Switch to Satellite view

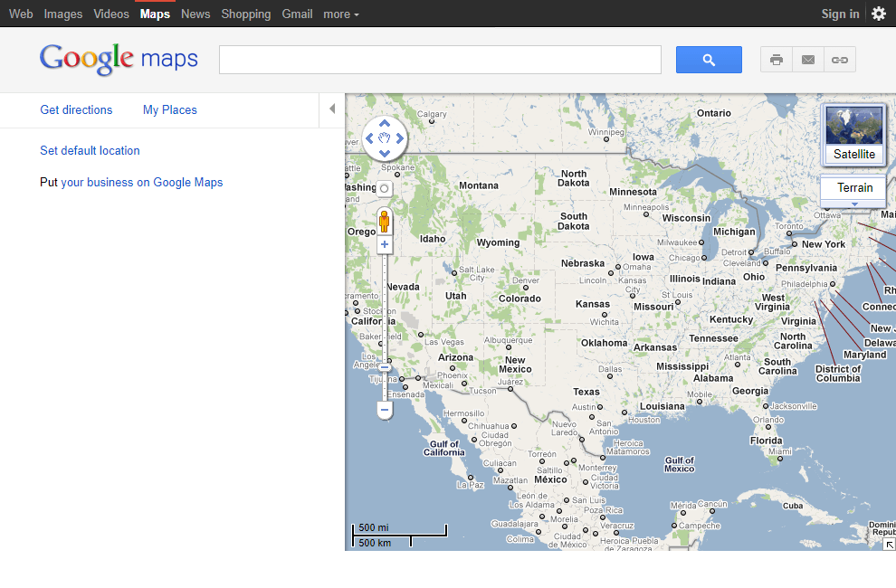[x=853, y=135]
